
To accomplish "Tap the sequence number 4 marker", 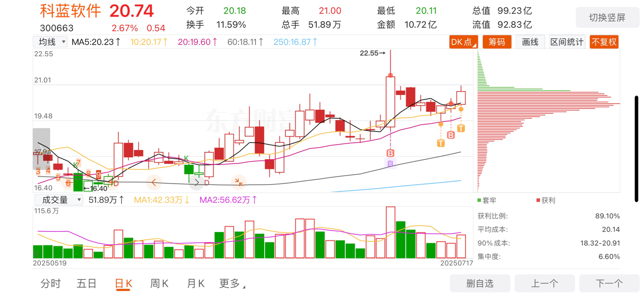I will point(48,171).
